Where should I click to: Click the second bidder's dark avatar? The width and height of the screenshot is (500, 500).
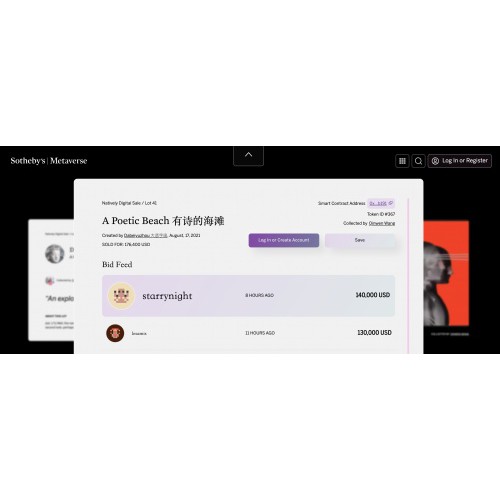[115, 333]
